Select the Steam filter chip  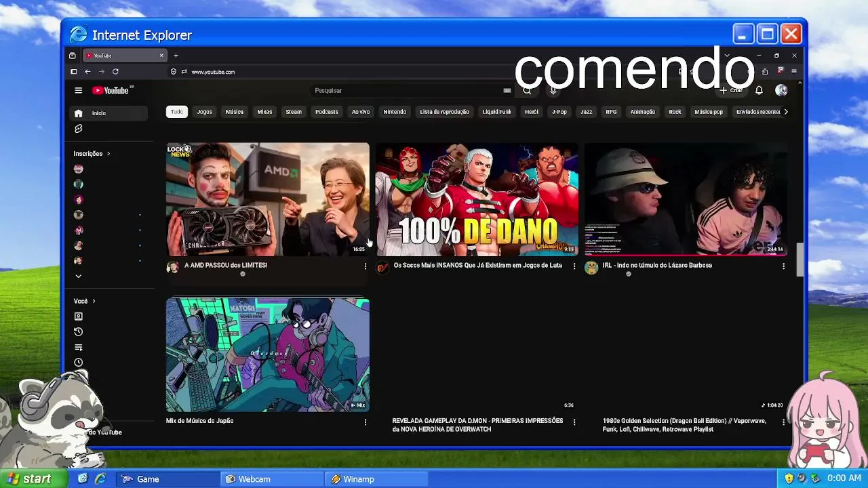coord(294,112)
